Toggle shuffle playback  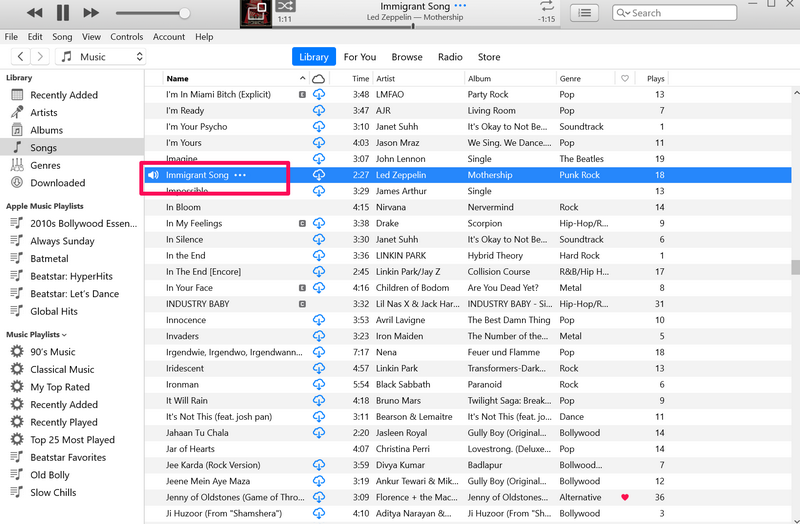point(285,6)
